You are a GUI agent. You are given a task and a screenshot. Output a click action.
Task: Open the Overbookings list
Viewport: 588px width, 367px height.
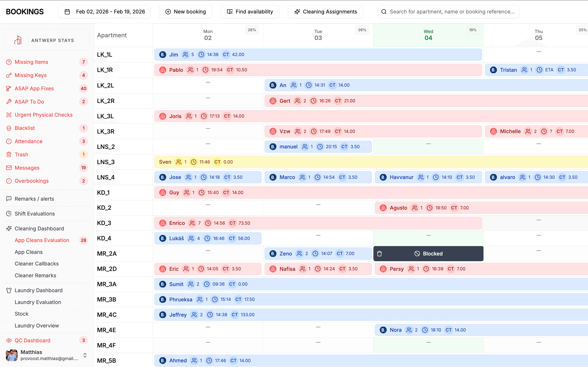coord(32,181)
